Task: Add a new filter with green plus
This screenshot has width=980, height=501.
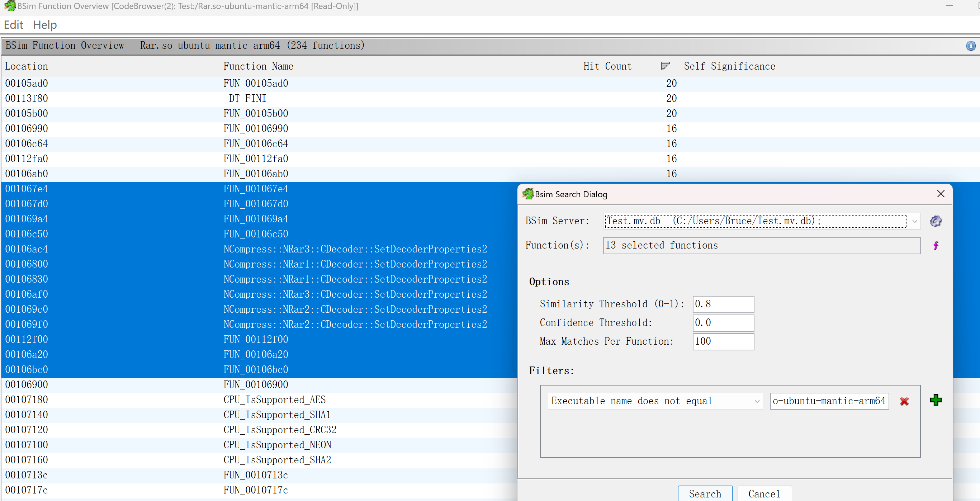Action: 936,400
